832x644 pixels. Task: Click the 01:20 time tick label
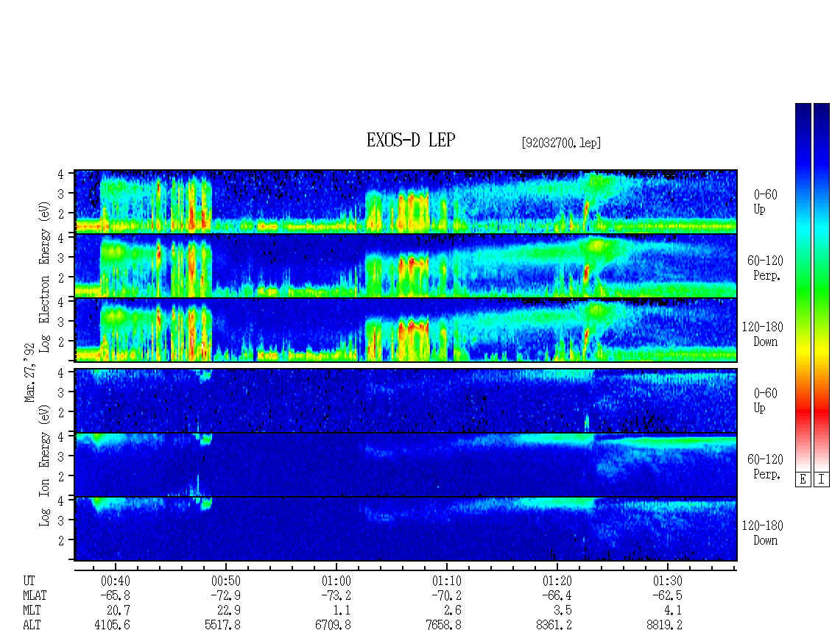pos(557,581)
